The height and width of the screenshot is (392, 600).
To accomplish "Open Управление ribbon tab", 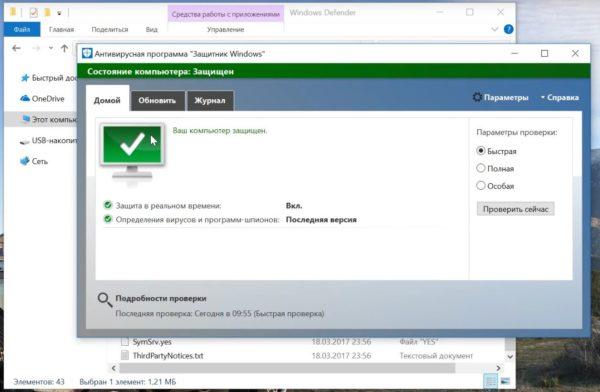I will click(225, 29).
